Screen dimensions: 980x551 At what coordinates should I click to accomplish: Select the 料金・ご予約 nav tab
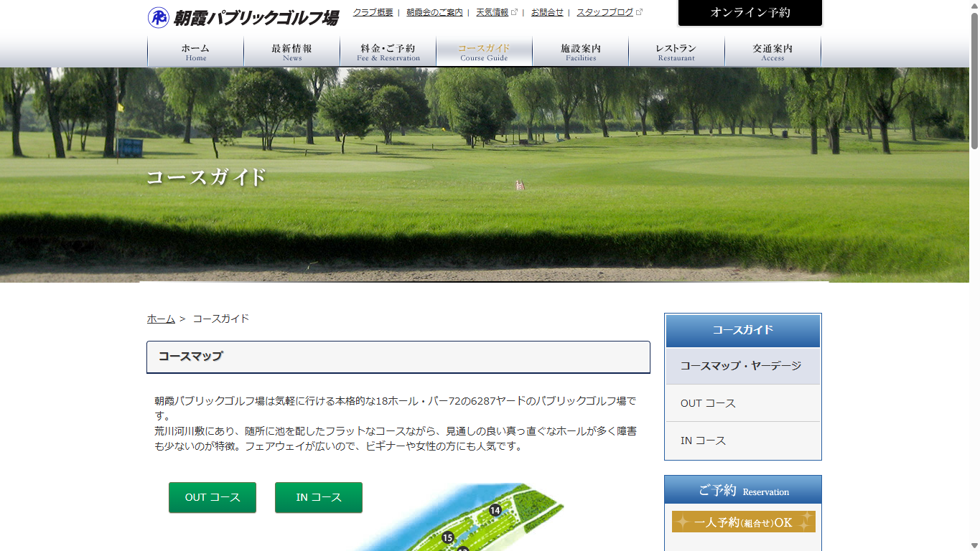coord(388,52)
